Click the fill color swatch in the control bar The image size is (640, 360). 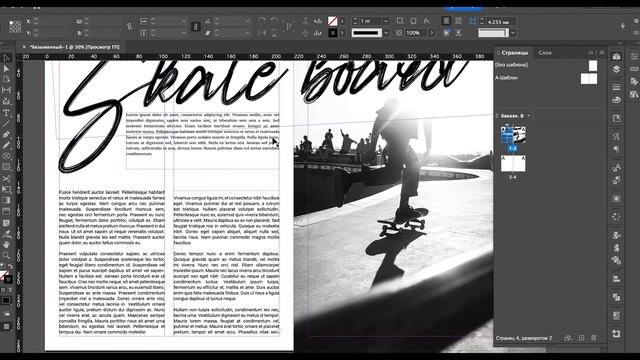click(x=333, y=21)
